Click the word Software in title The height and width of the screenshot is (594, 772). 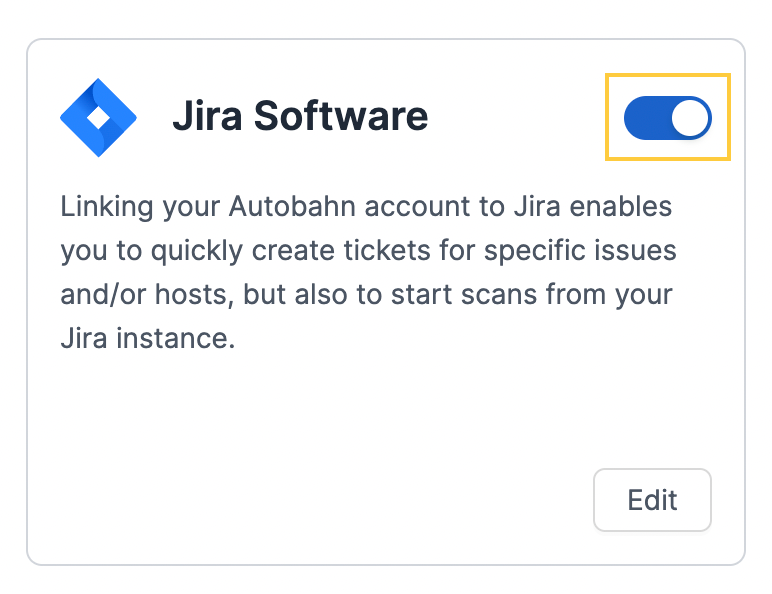pos(341,116)
